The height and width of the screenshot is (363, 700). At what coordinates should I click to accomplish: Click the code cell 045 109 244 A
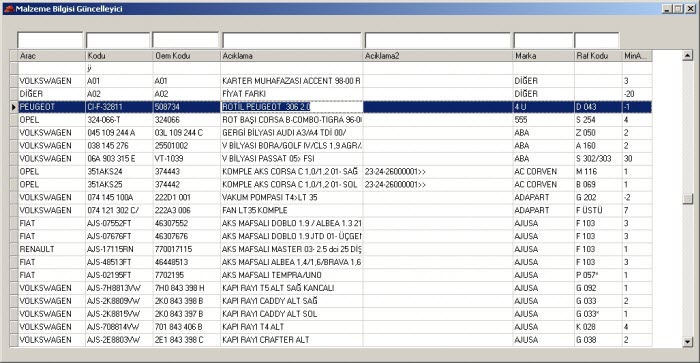pos(119,133)
